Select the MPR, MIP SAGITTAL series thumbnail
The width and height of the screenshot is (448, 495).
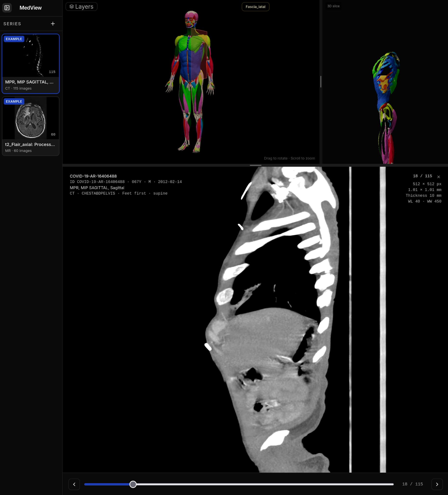[x=31, y=64]
